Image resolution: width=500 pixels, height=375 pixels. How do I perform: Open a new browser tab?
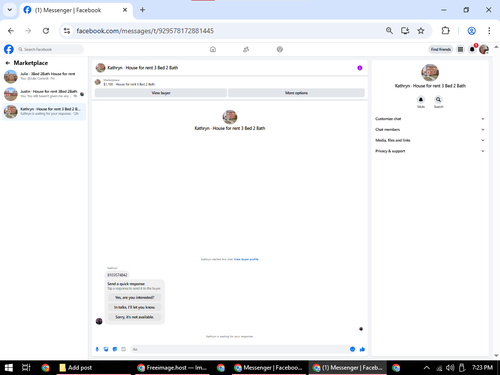click(x=142, y=10)
